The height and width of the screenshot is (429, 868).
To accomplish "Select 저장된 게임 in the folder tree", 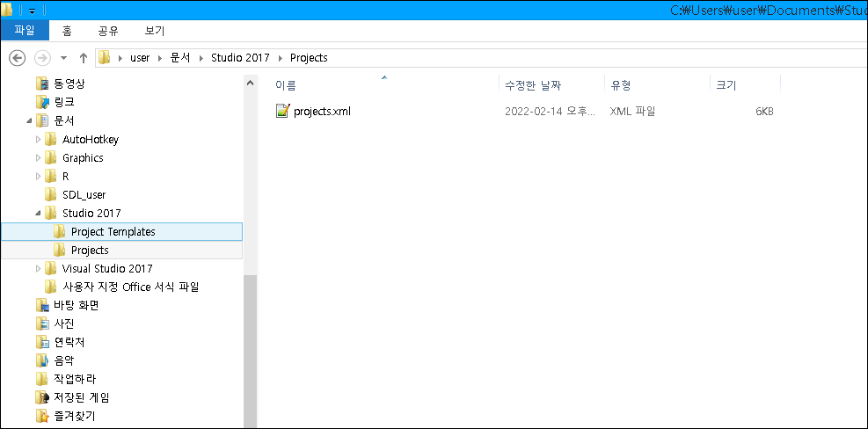I will coord(82,397).
